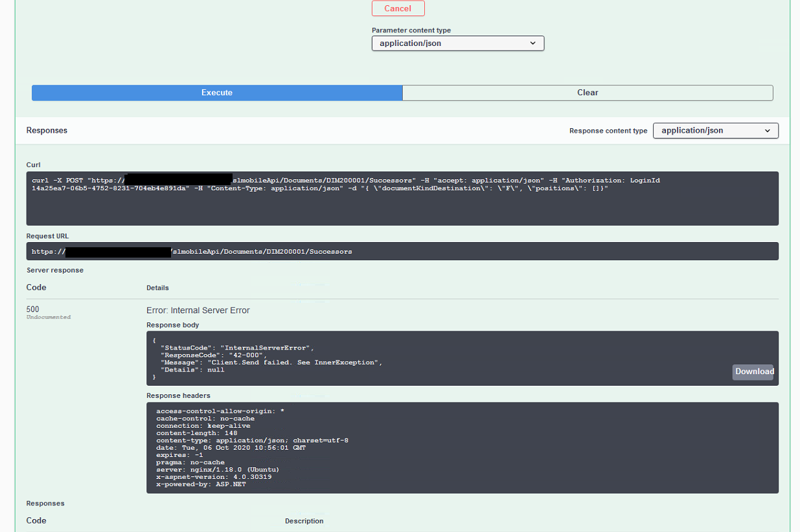Download the response body
The image size is (800, 532).
(753, 371)
